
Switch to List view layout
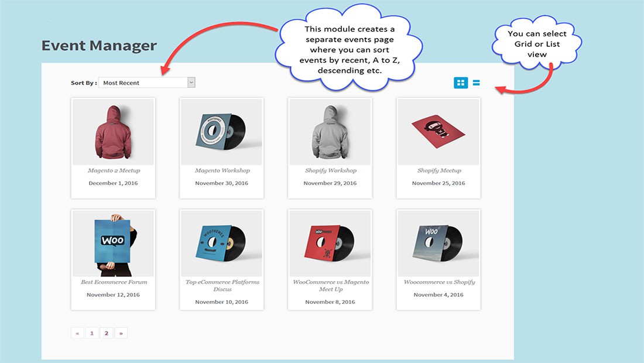tap(475, 83)
